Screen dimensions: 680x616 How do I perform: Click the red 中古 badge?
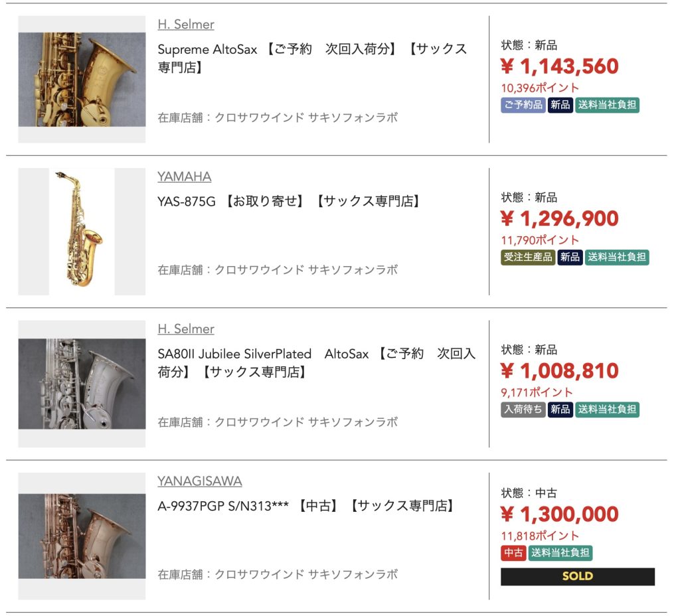tap(513, 553)
